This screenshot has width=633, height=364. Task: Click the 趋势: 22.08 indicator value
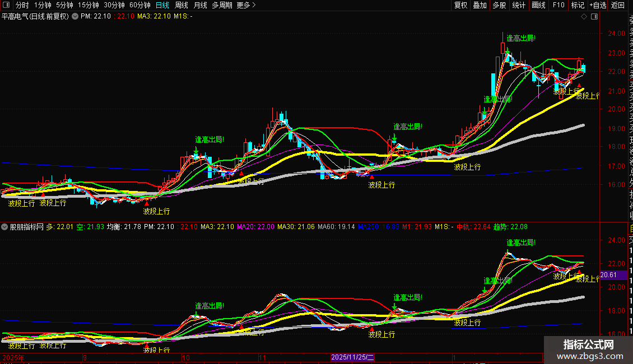click(510, 227)
